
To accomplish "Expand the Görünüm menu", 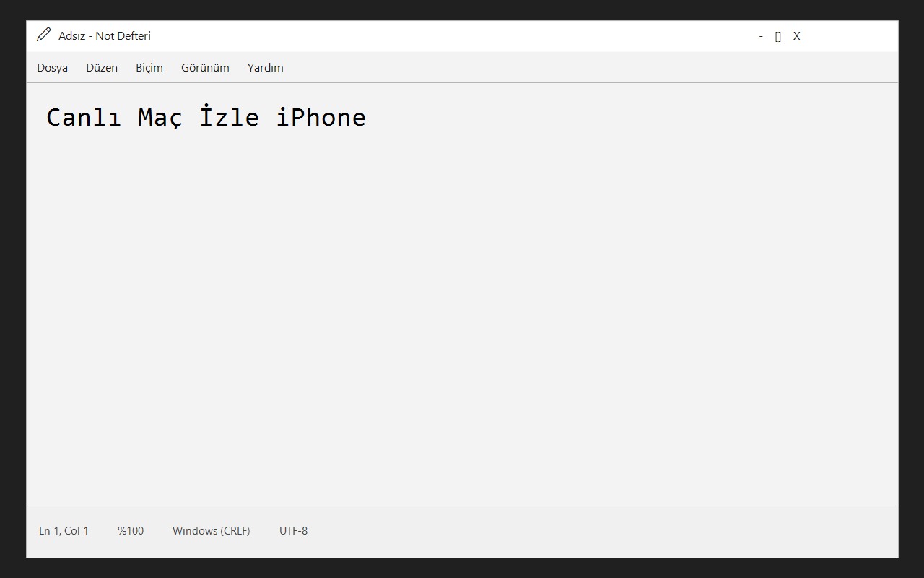I will tap(205, 67).
